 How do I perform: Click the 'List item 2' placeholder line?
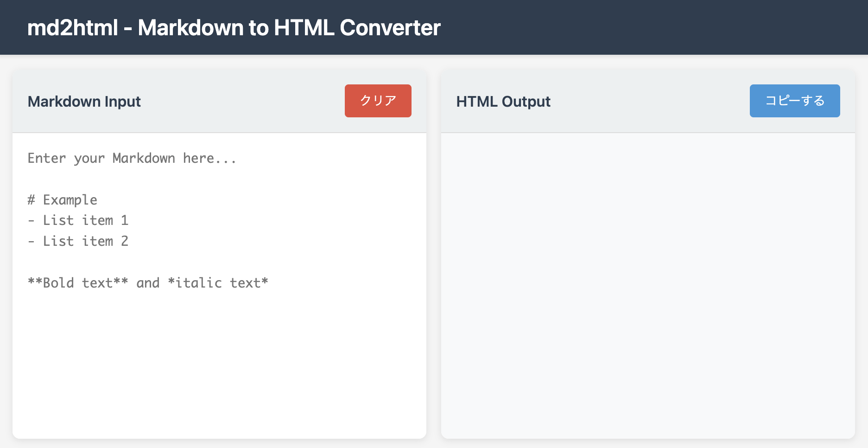pos(79,241)
